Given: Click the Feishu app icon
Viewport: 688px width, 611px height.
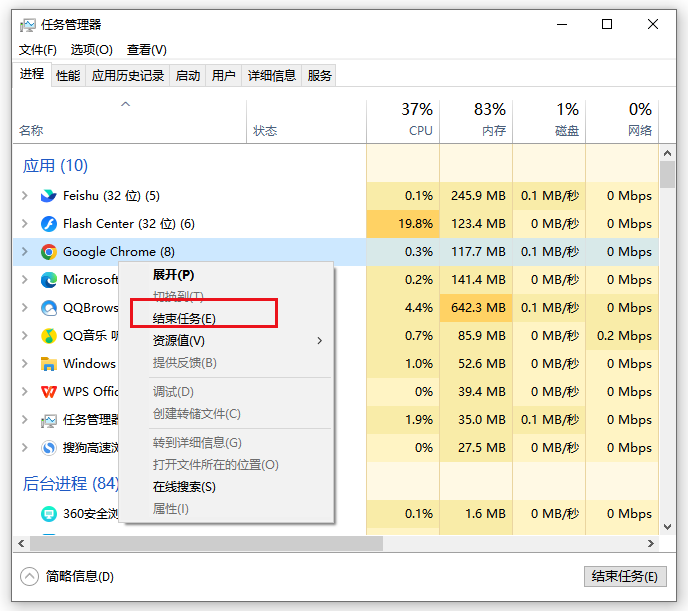Looking at the screenshot, I should pyautogui.click(x=48, y=196).
